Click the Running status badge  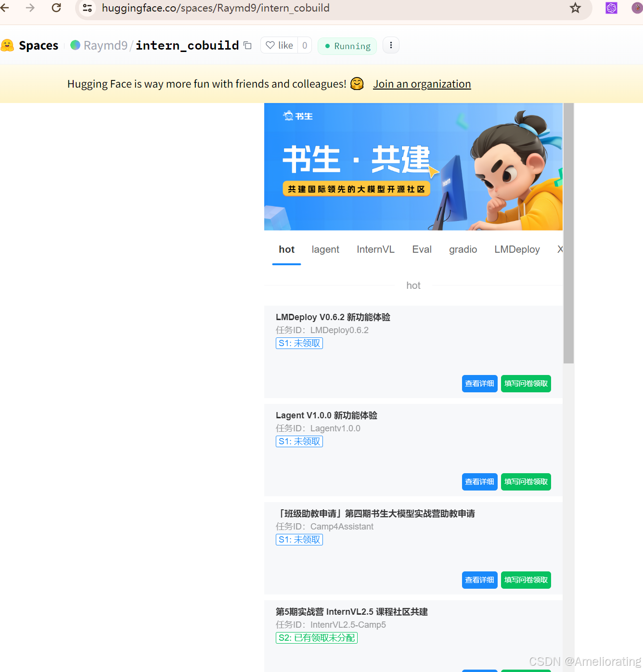click(x=347, y=46)
